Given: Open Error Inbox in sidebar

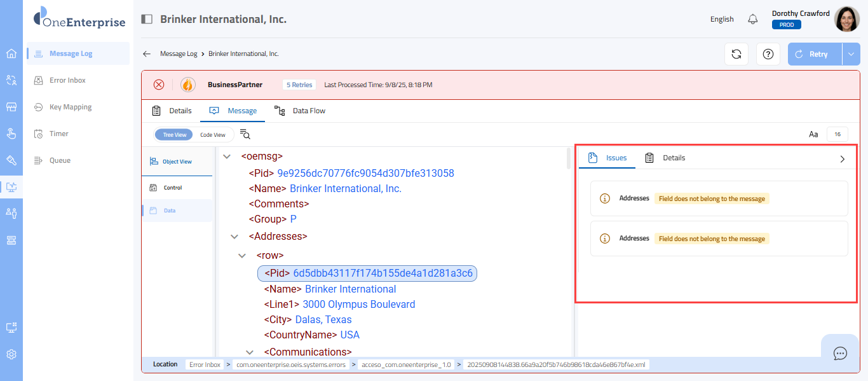Looking at the screenshot, I should pyautogui.click(x=67, y=80).
